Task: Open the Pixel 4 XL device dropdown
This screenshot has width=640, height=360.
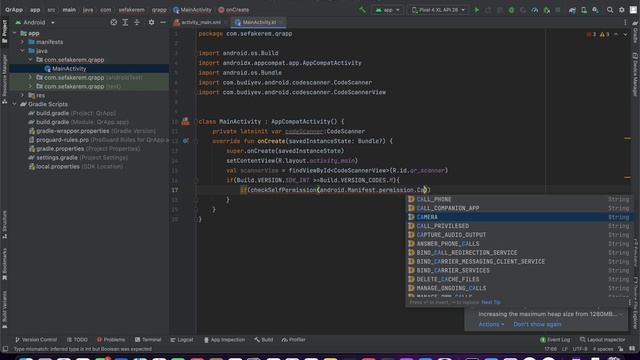Action: tap(438, 10)
